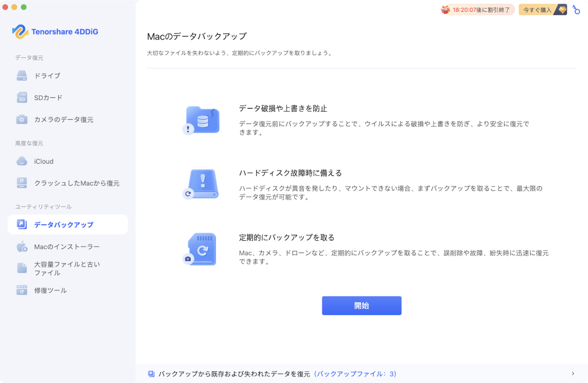
Task: Click the 18:20:07後に割引終了 discount banner
Action: 477,10
